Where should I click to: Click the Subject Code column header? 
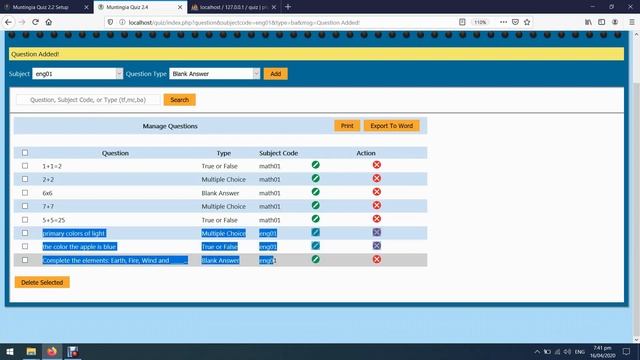[x=278, y=153]
